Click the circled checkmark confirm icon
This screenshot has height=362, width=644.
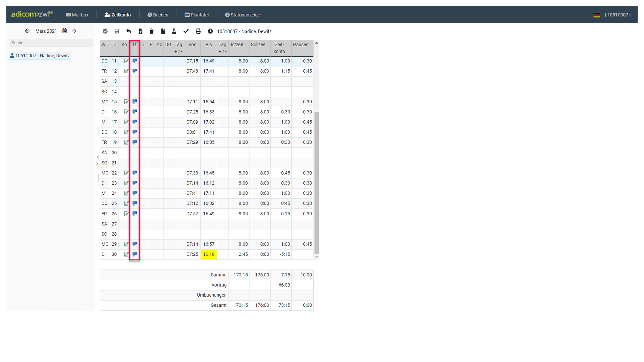[105, 31]
